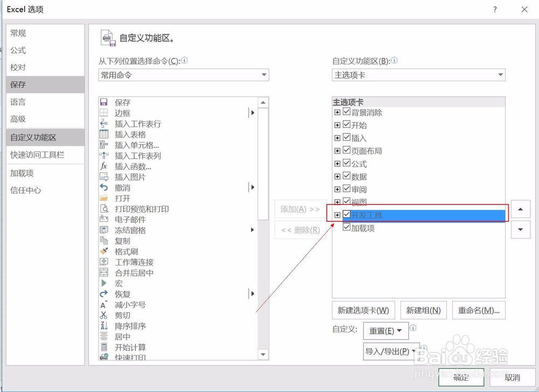The width and height of the screenshot is (539, 392).
Task: Uncheck the 背景消除 tab checkbox
Action: coord(347,111)
